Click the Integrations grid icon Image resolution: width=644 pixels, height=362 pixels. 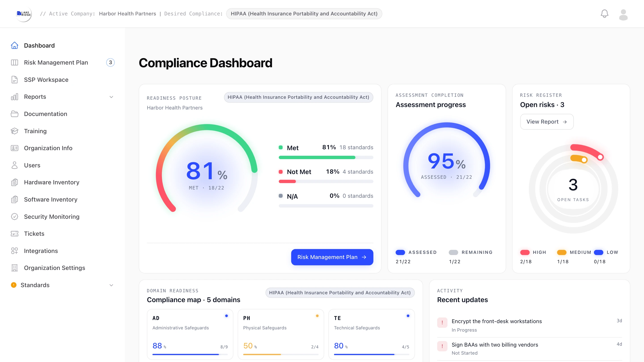[15, 251]
